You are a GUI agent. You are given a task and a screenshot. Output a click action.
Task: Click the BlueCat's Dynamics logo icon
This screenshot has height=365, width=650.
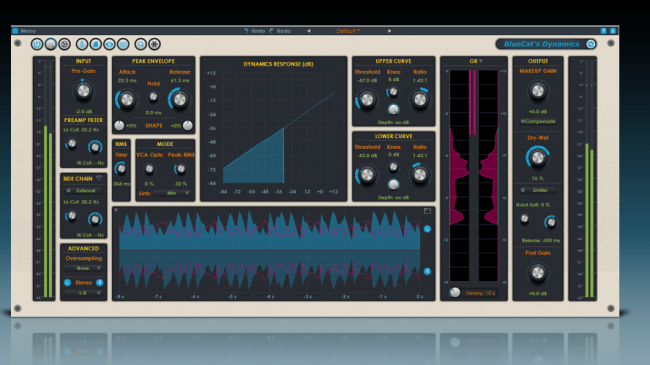pyautogui.click(x=591, y=44)
